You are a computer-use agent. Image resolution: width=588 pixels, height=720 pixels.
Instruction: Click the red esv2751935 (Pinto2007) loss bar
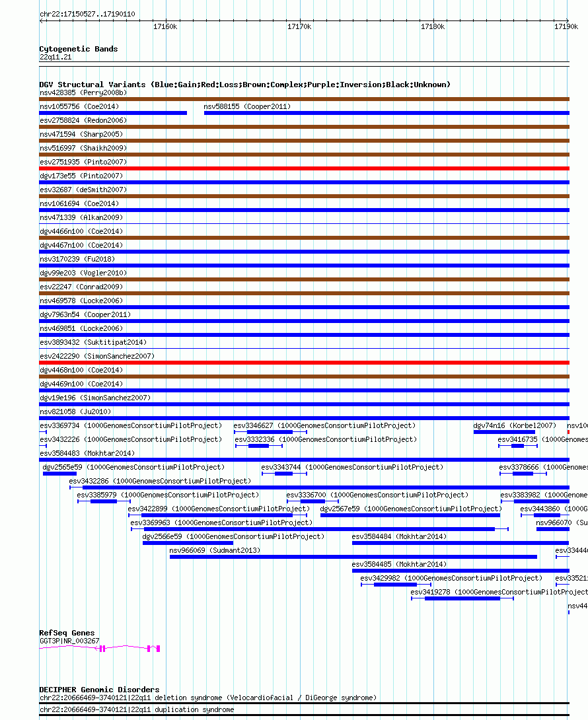click(x=304, y=168)
